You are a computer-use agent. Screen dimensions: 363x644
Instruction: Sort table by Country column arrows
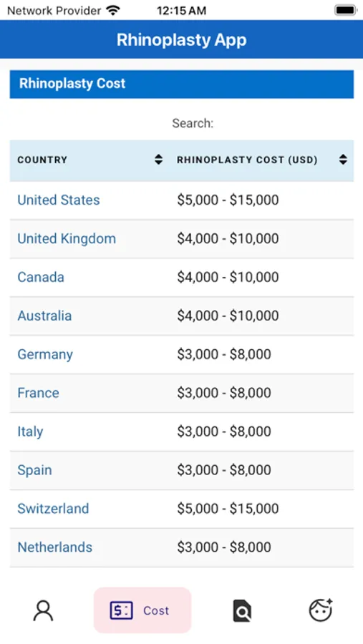click(x=158, y=160)
